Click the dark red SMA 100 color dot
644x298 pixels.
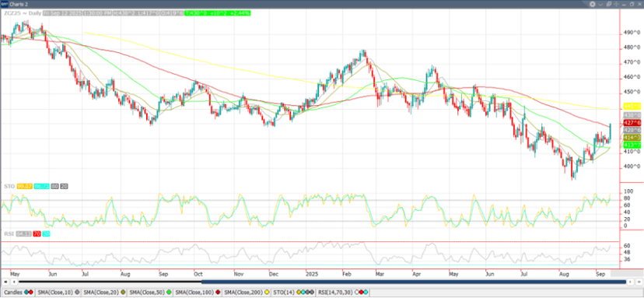(218, 293)
